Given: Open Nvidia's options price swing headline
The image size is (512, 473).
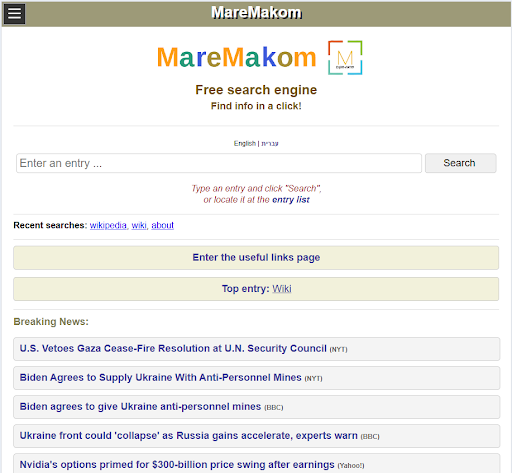Looking at the screenshot, I should 256,464.
